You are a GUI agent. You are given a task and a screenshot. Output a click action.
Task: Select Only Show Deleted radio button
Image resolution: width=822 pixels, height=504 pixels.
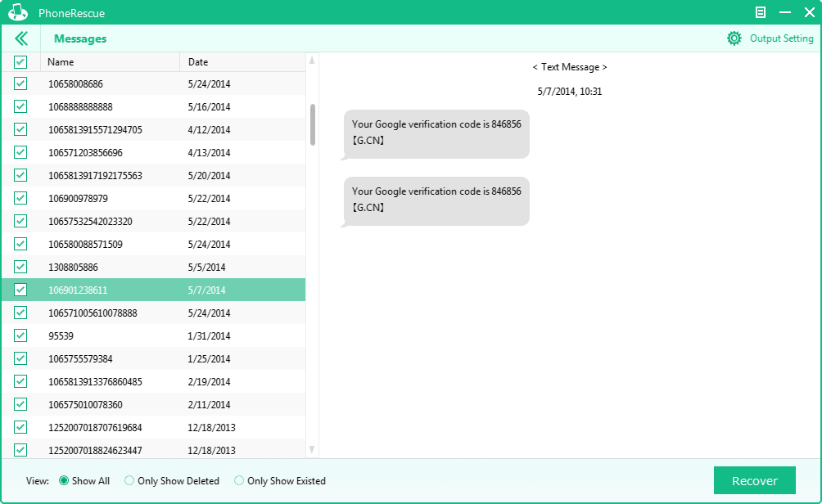(x=129, y=480)
